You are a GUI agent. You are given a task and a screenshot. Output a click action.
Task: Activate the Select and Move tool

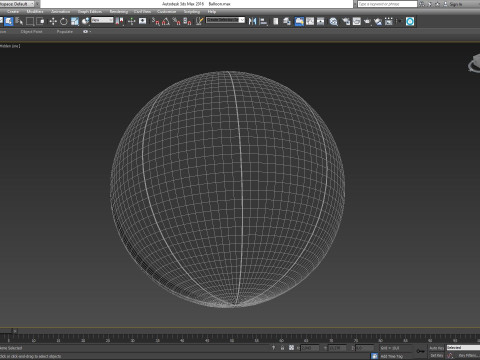click(53, 21)
